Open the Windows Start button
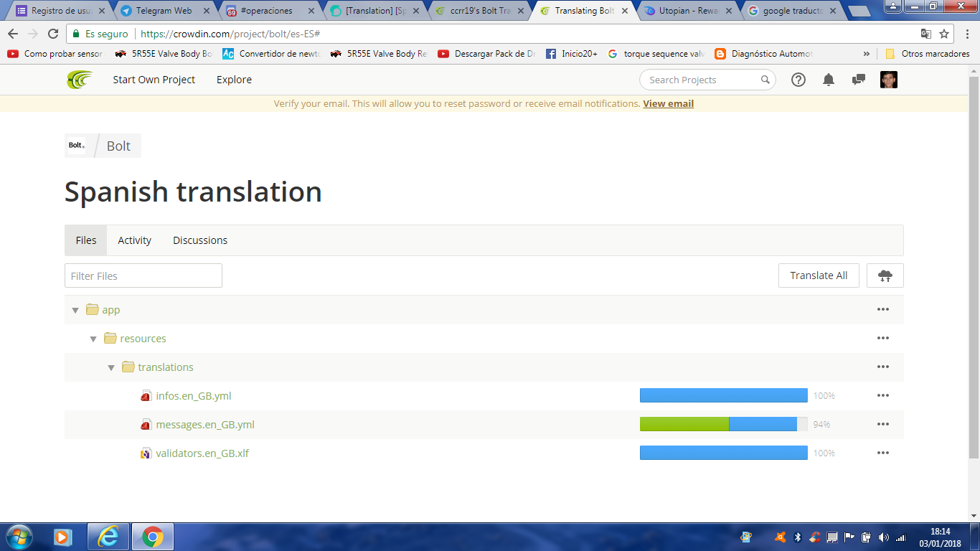The height and width of the screenshot is (551, 980). tap(19, 537)
